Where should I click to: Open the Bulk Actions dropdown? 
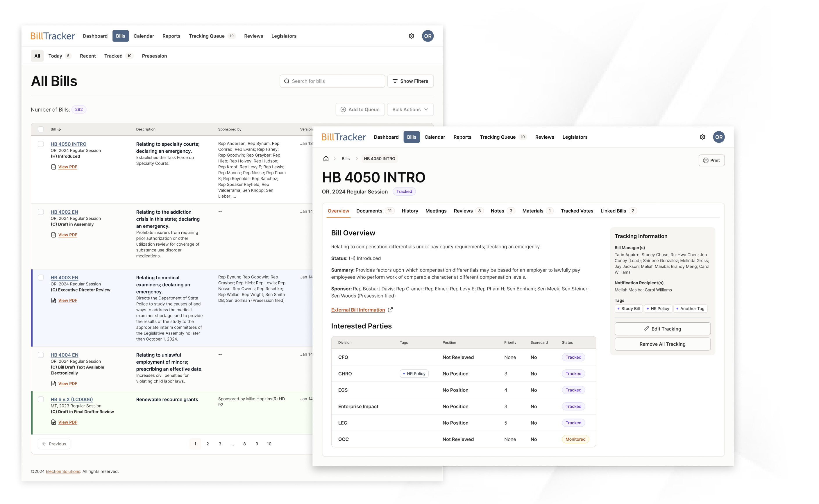point(410,110)
